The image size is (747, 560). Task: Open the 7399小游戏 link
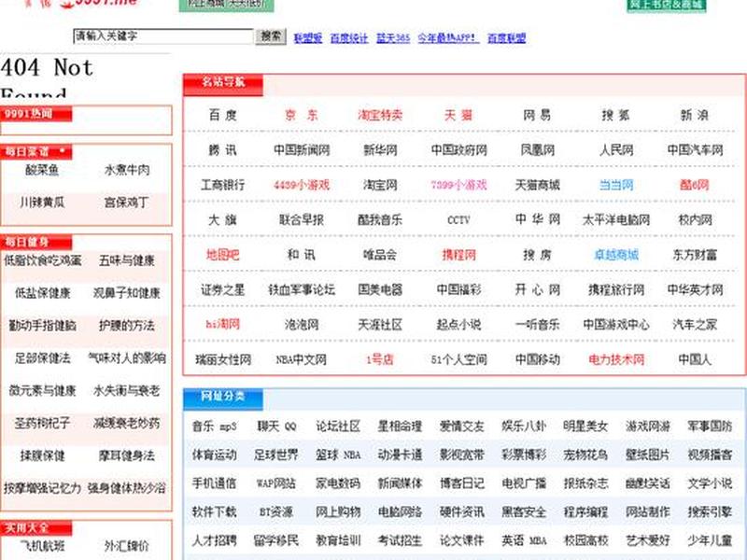[x=458, y=185]
